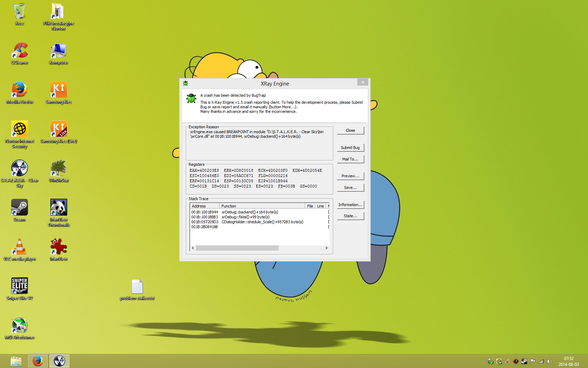
Task: Open Pliki instalacyjne Norton folder
Action: pyautogui.click(x=58, y=16)
